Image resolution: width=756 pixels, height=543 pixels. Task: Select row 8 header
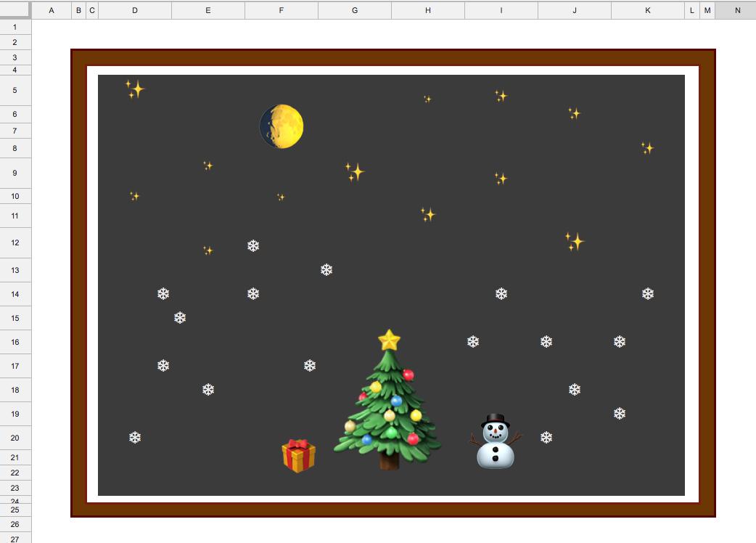click(x=15, y=148)
